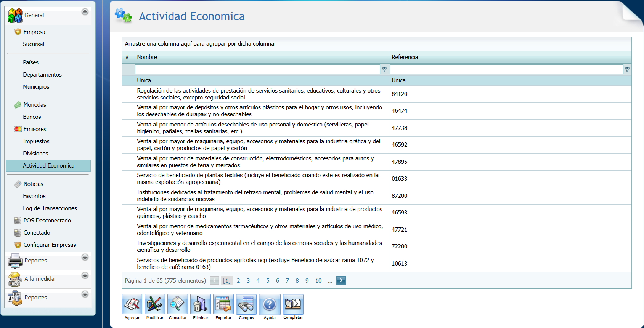Click the Actividad Economica gears header icon
The height and width of the screenshot is (328, 644).
(124, 16)
